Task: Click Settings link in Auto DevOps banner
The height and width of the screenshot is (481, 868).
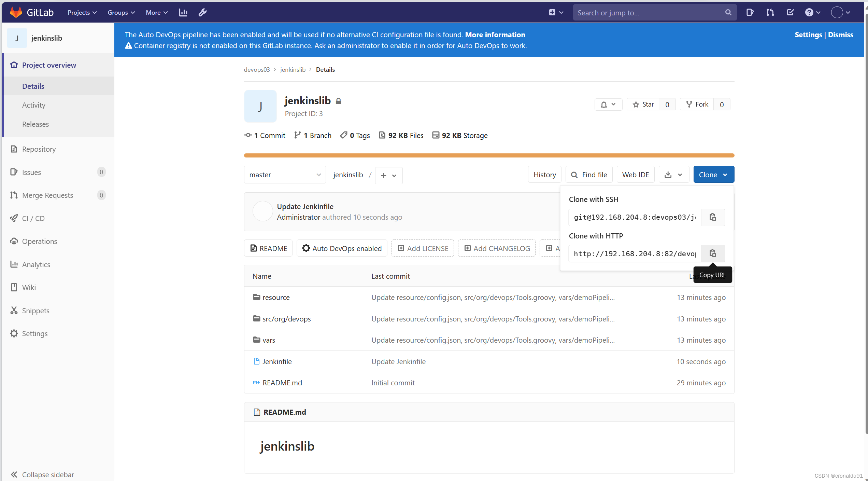Action: pos(808,35)
